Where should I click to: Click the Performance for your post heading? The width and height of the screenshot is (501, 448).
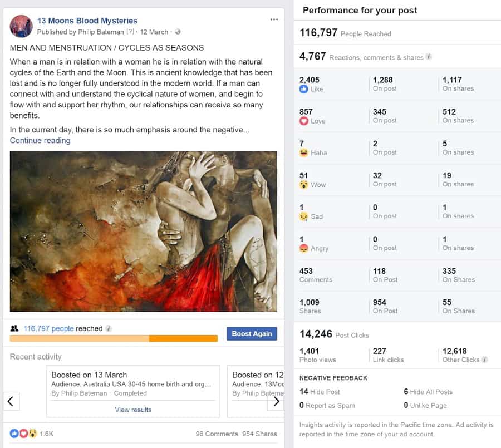(x=360, y=11)
